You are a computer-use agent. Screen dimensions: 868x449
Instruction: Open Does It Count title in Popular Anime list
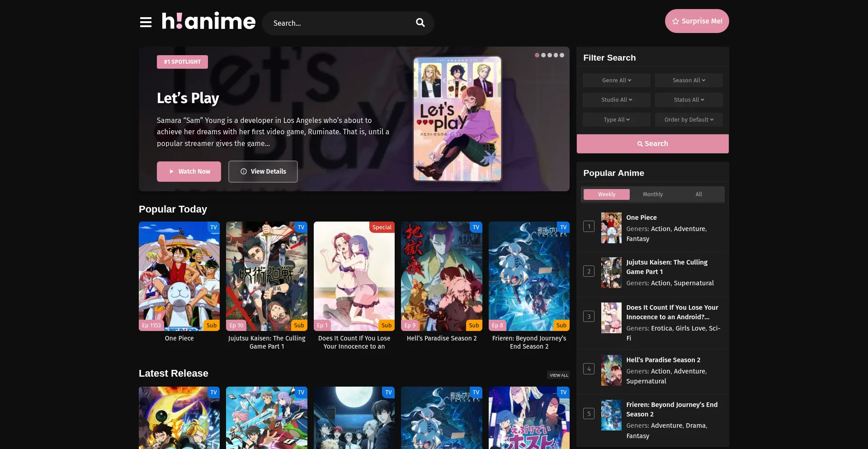(672, 312)
